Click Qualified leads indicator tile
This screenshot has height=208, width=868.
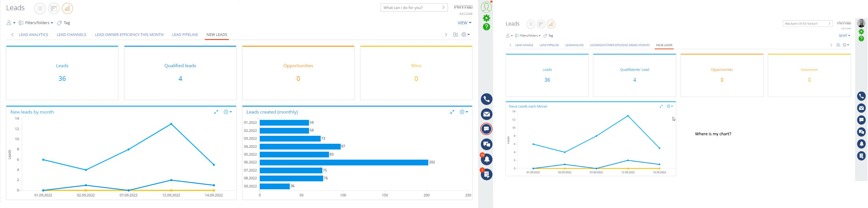tap(180, 73)
